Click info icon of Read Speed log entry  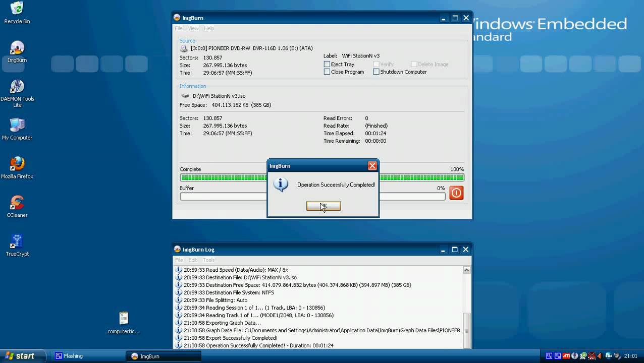(x=178, y=270)
